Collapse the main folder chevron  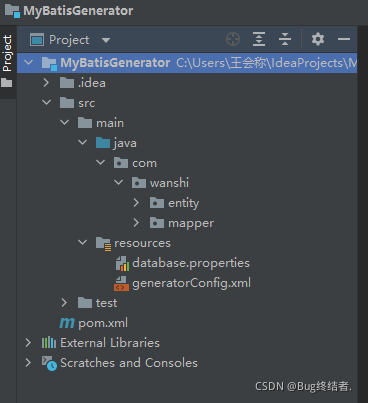coord(65,122)
